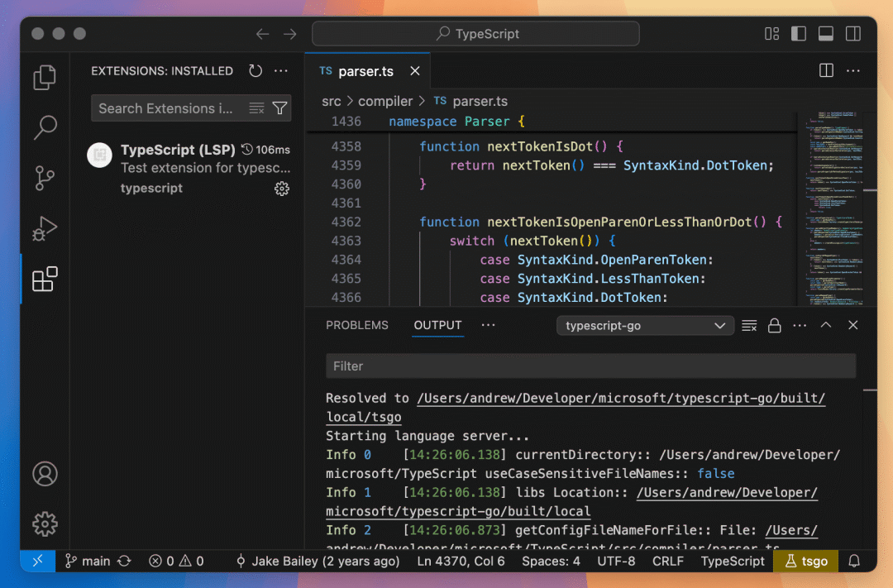This screenshot has width=893, height=588.
Task: Focus the output Filter field
Action: [590, 366]
